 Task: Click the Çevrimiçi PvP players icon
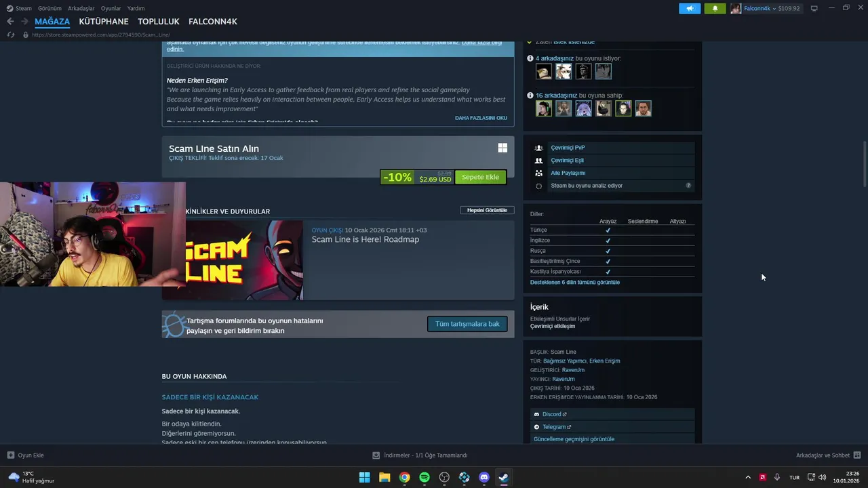coord(539,148)
